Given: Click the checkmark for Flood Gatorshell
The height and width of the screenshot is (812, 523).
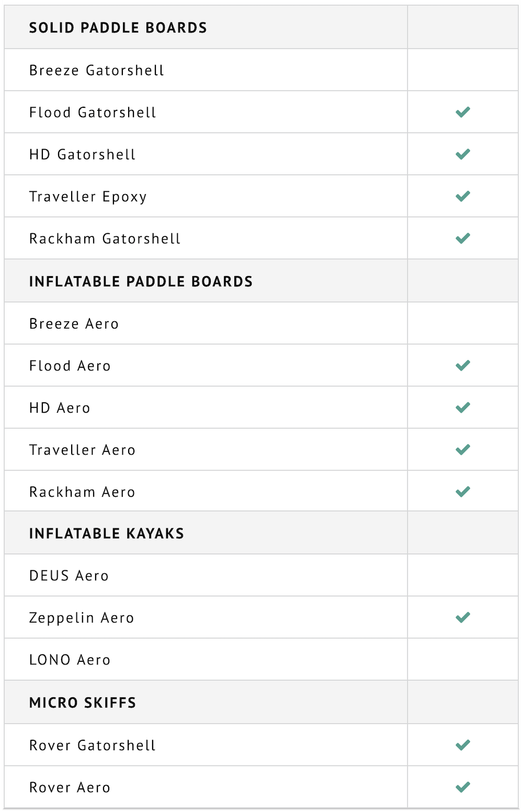Looking at the screenshot, I should pyautogui.click(x=463, y=112).
